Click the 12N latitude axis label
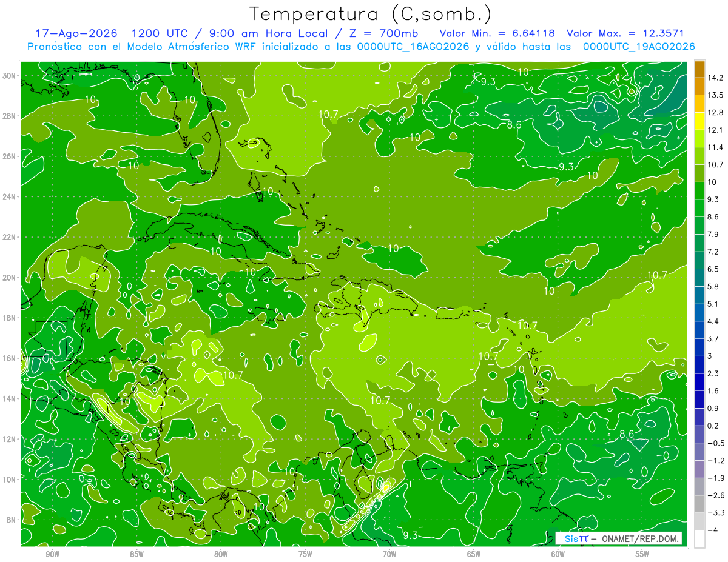Image resolution: width=728 pixels, height=562 pixels. (10, 439)
